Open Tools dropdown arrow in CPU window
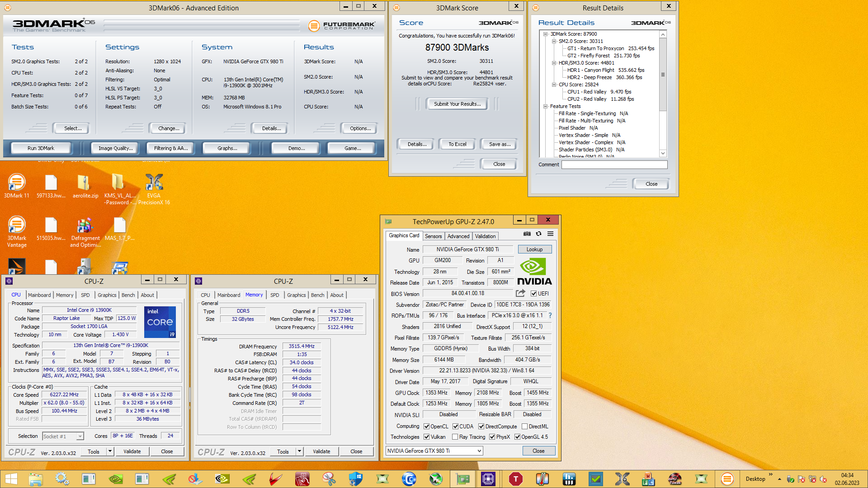868x488 pixels. pos(109,451)
